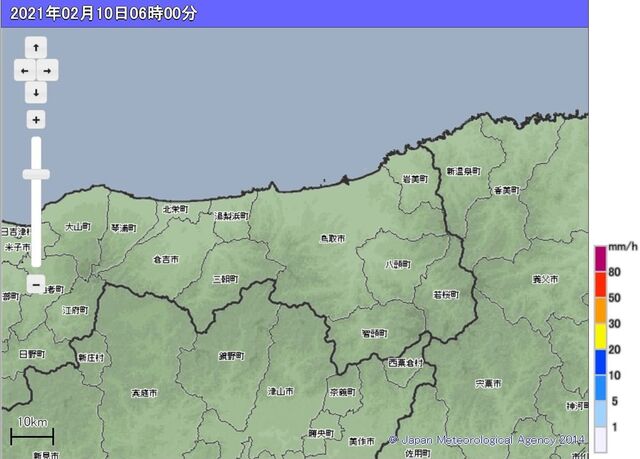This screenshot has width=640, height=459.
Task: Click the 宍粟市 label on the map
Action: pos(489,384)
